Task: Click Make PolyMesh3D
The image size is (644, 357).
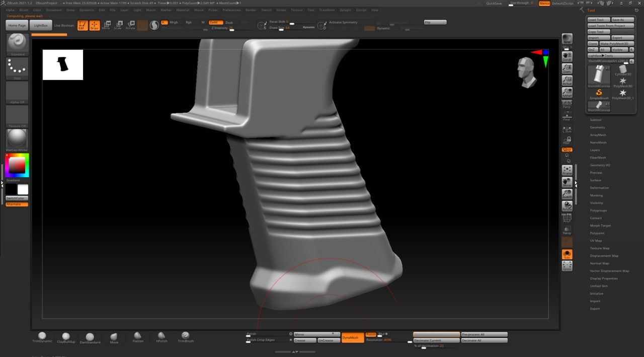Action: pyautogui.click(x=617, y=44)
